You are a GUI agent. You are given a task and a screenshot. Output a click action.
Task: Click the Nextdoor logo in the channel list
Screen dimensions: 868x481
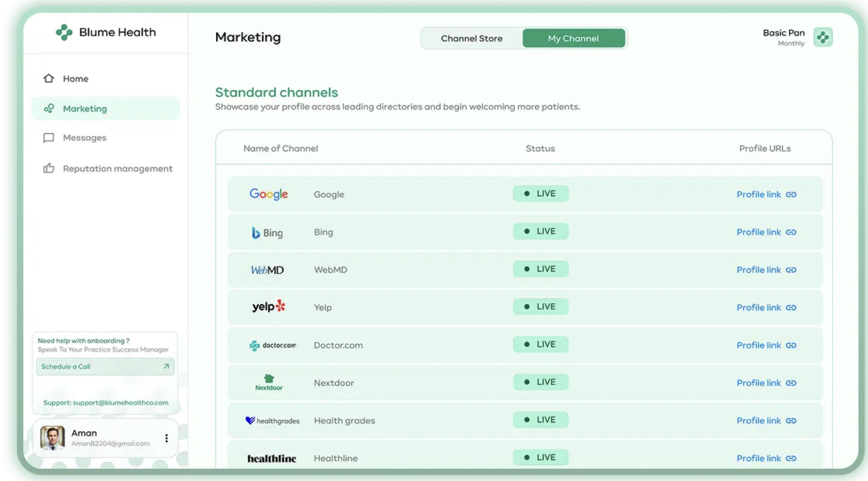pos(269,383)
